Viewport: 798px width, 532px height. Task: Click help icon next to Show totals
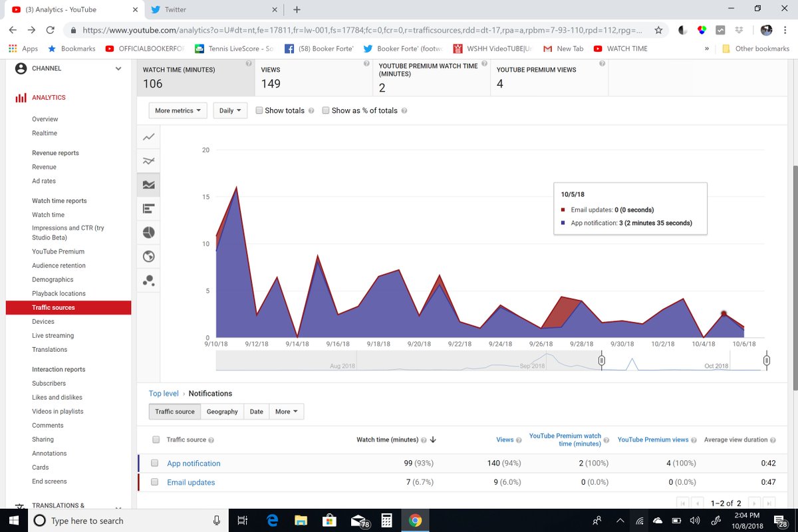311,111
